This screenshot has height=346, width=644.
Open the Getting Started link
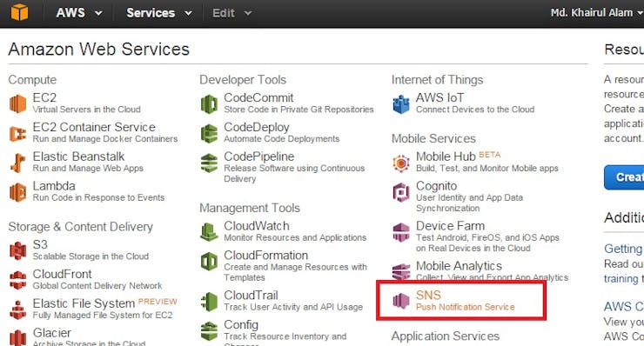point(623,249)
